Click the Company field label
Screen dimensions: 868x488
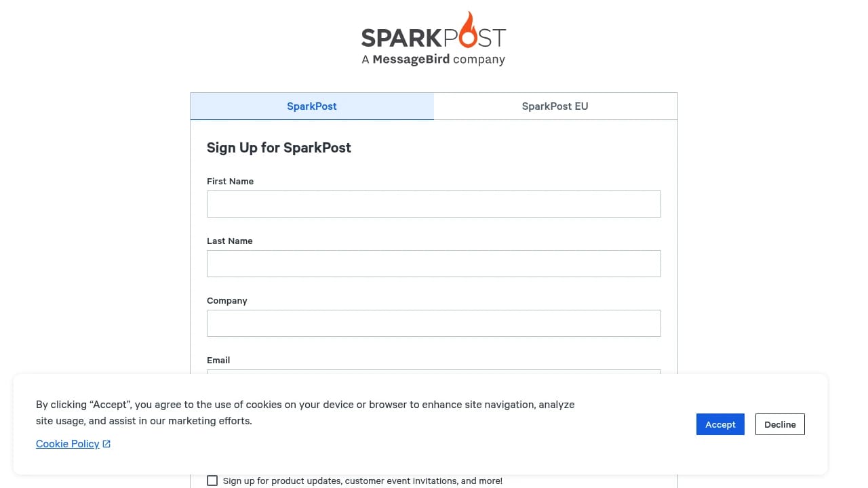226,300
